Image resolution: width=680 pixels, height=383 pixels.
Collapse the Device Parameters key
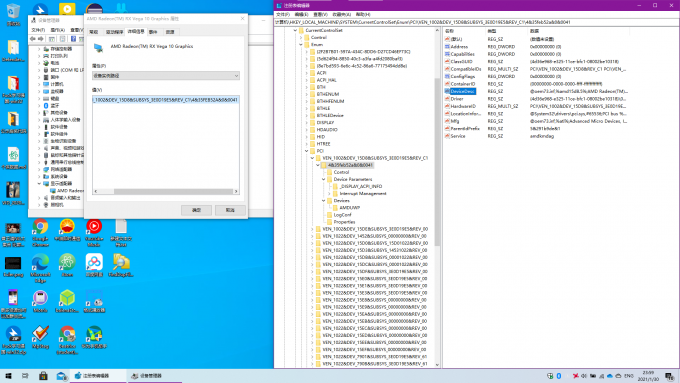click(324, 179)
